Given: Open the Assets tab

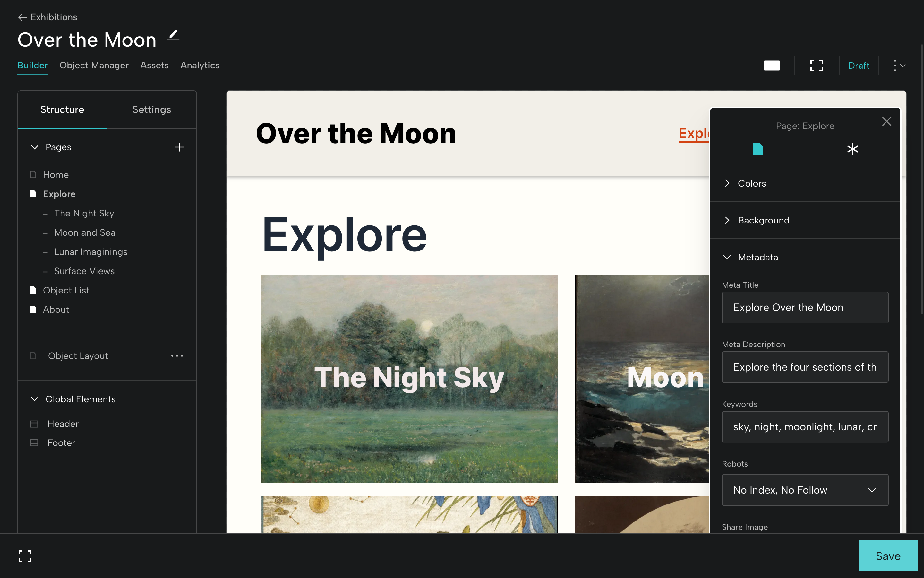Looking at the screenshot, I should pyautogui.click(x=154, y=66).
